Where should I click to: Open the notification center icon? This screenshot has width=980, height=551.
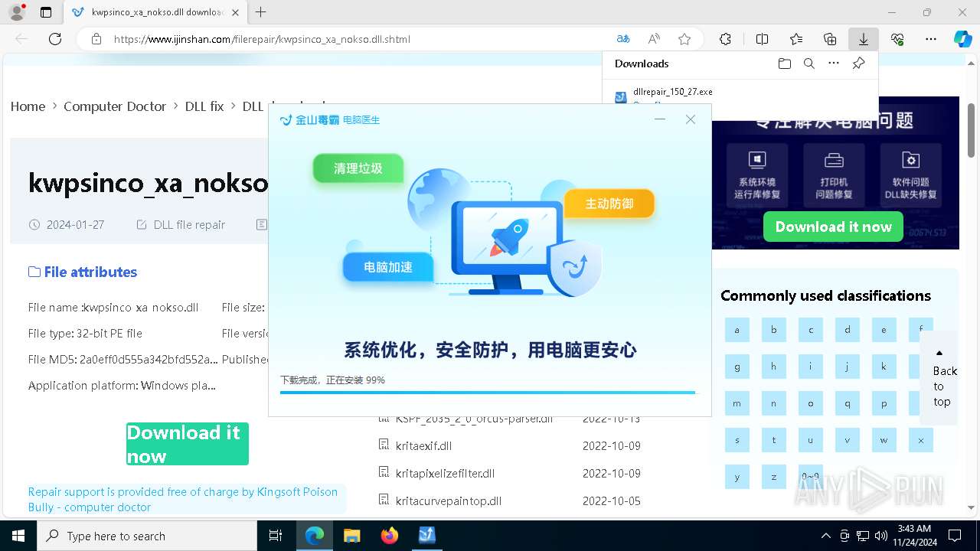click(x=955, y=536)
